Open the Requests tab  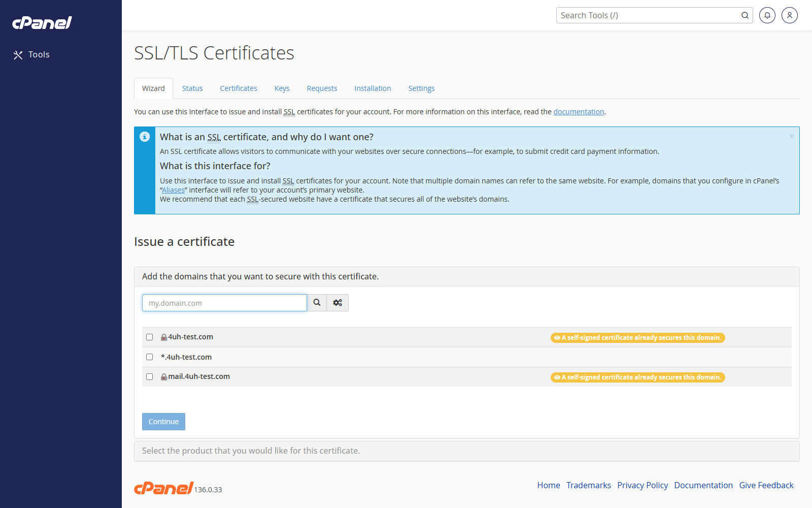click(322, 88)
